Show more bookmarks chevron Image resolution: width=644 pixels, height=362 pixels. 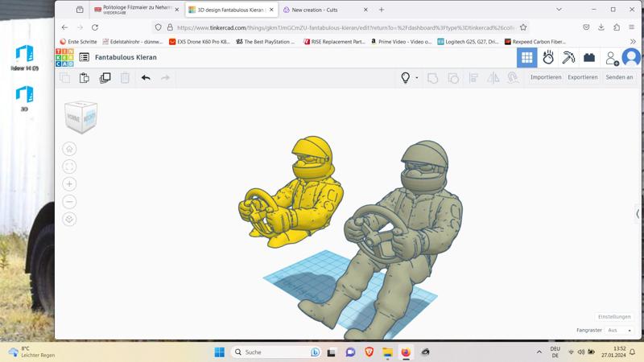633,42
